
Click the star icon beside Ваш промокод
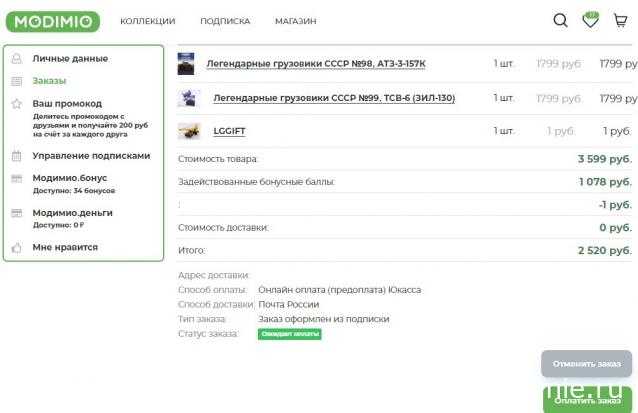click(x=16, y=104)
